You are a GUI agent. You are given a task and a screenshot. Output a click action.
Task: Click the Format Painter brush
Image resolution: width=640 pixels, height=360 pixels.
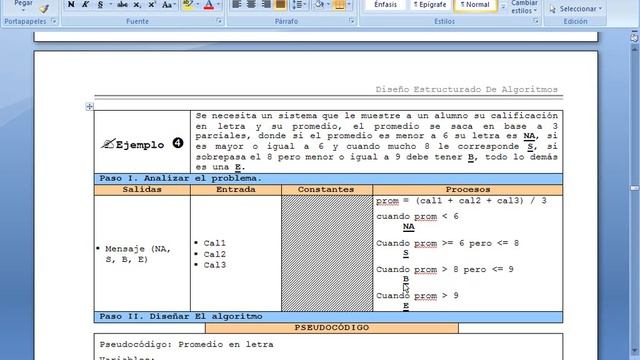click(x=45, y=9)
